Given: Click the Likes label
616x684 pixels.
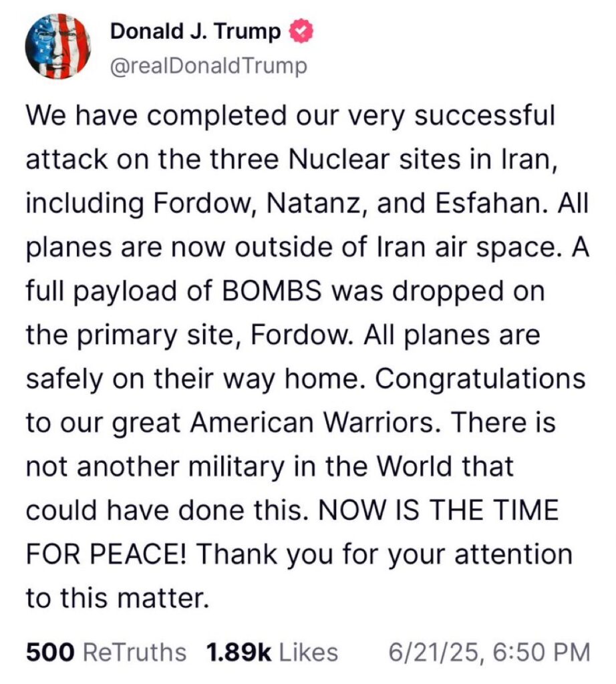Looking at the screenshot, I should (308, 653).
